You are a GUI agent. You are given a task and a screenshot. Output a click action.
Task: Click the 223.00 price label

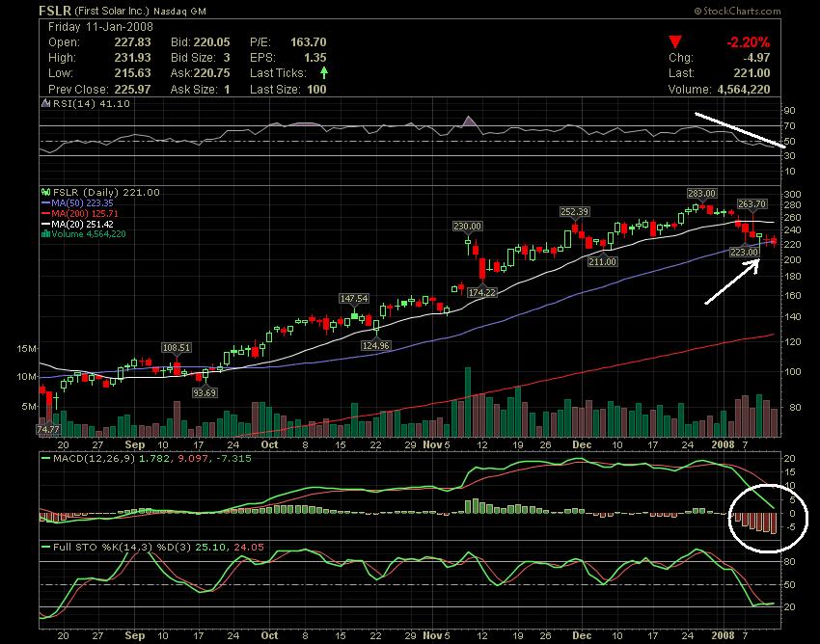coord(744,252)
